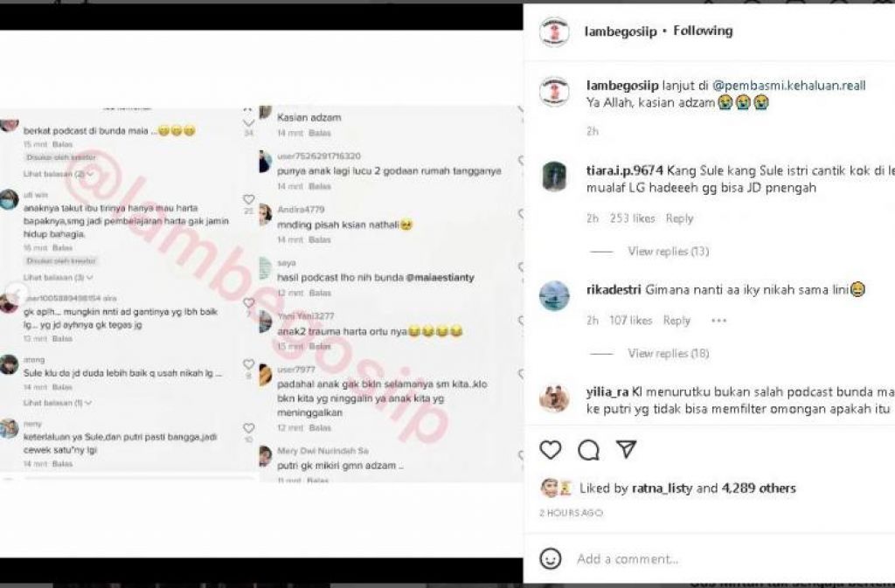Open more options dots on rikadestri comment
The height and width of the screenshot is (588, 895).
[718, 321]
